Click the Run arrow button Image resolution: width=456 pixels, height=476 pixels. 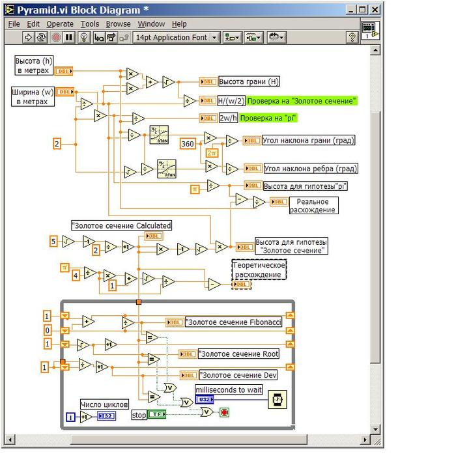(x=28, y=37)
